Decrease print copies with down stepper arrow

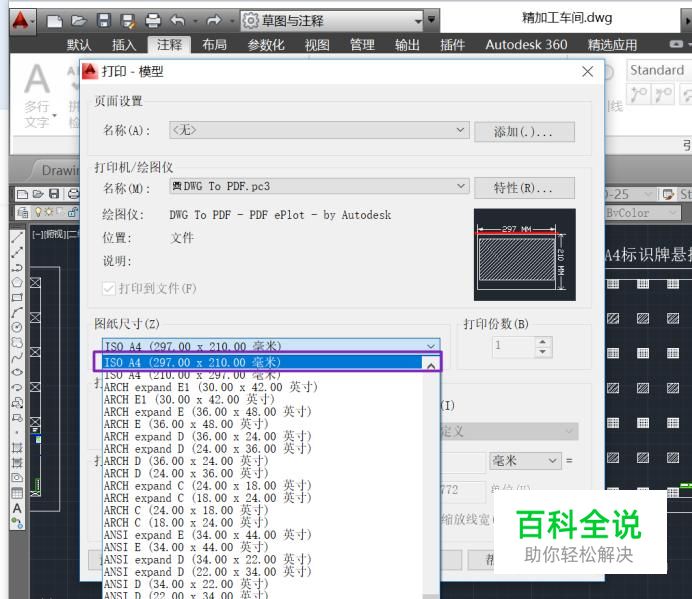click(x=543, y=352)
